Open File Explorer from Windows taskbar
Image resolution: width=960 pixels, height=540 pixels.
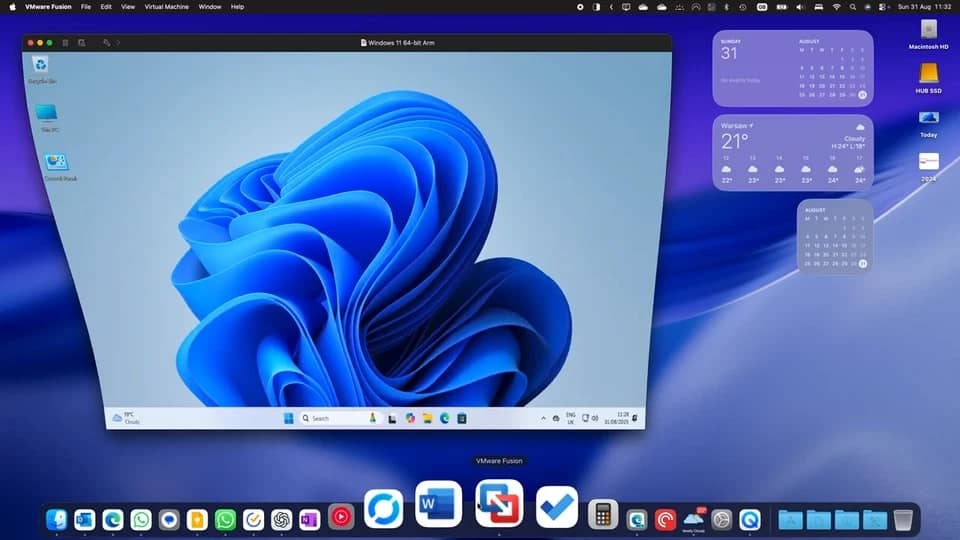pos(427,418)
